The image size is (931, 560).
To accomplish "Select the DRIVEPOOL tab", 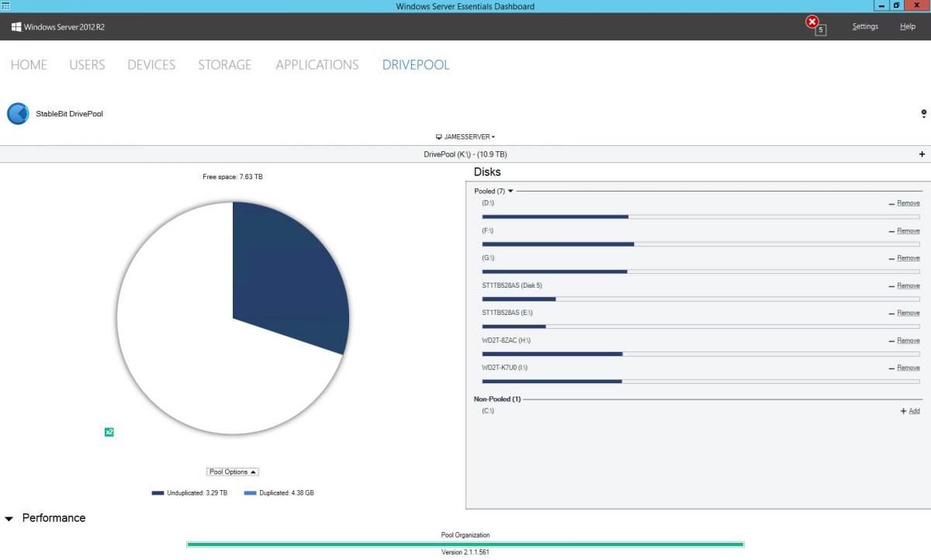I will (x=416, y=65).
